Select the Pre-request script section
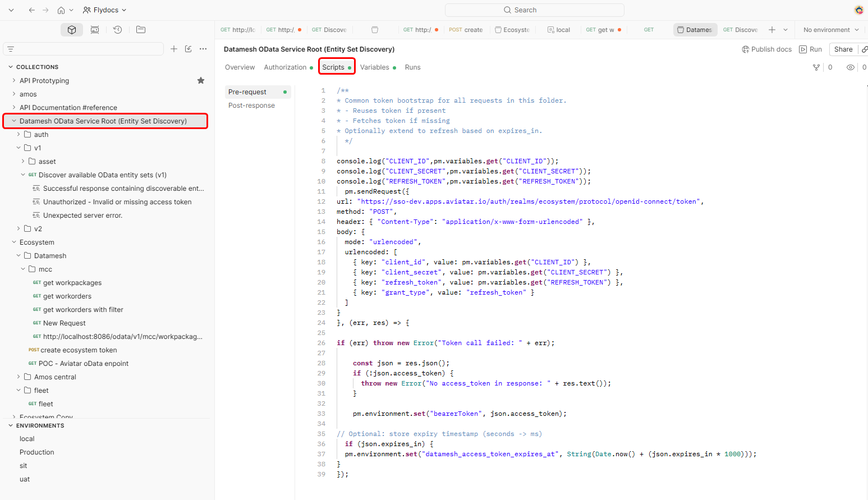The height and width of the screenshot is (500, 868). tap(258, 92)
